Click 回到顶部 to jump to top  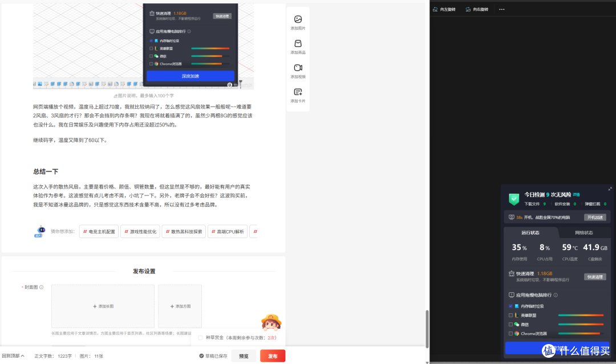(13, 356)
